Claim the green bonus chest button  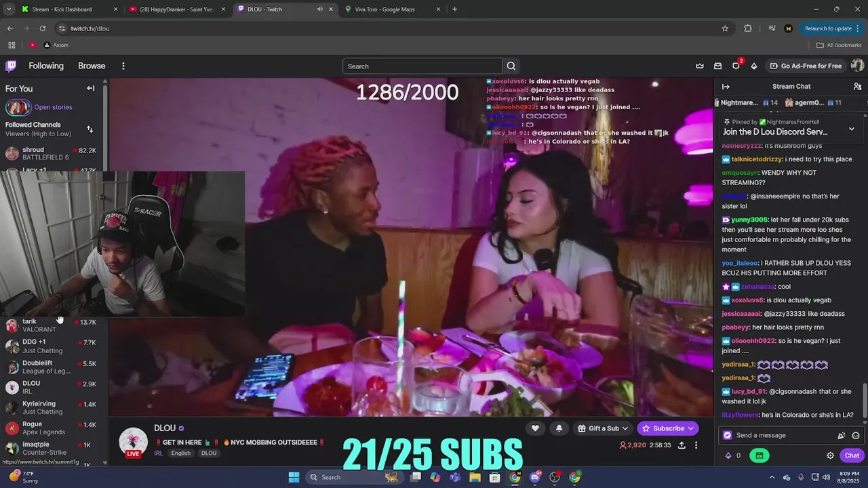coord(759,455)
